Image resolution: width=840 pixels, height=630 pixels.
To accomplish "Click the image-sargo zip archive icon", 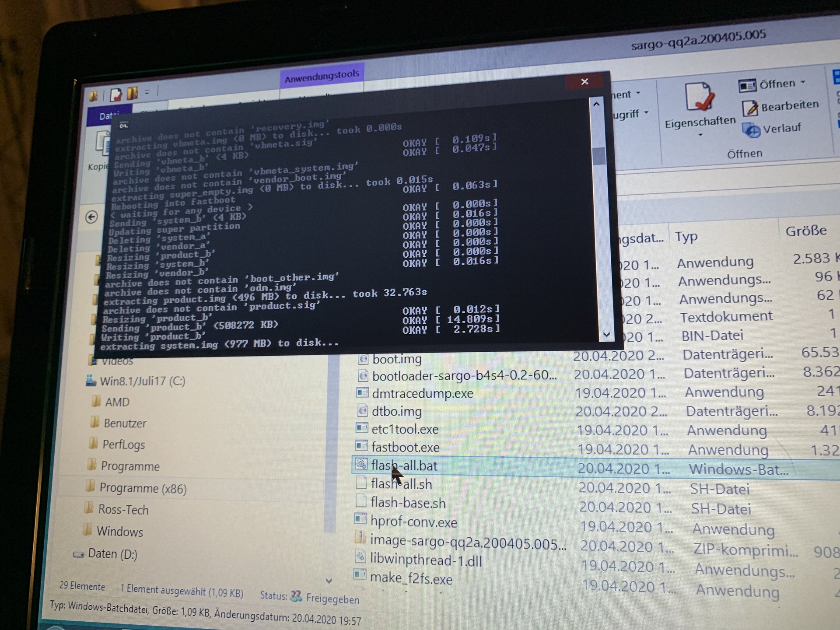I will pos(360,538).
